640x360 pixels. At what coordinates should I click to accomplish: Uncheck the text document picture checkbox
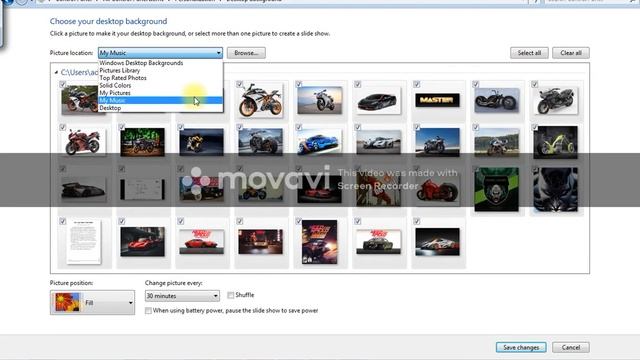(x=62, y=221)
